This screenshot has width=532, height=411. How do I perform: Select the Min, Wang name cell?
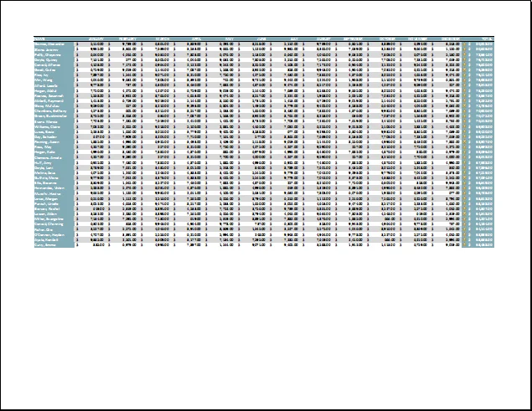[x=54, y=80]
